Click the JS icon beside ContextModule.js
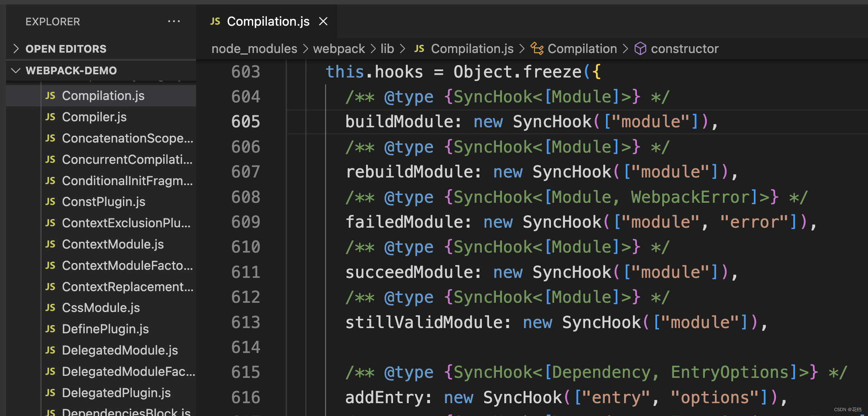Screen dimensions: 868x416 click(50, 244)
